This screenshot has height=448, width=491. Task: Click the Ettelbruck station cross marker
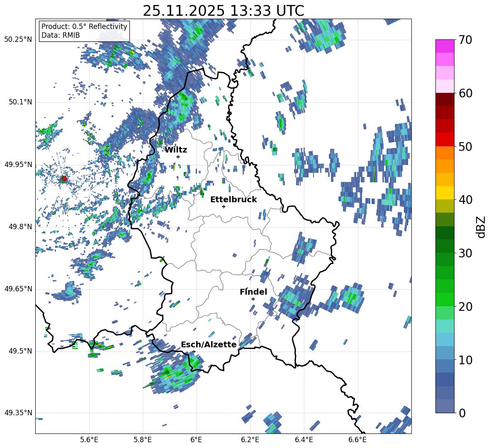[x=224, y=206]
